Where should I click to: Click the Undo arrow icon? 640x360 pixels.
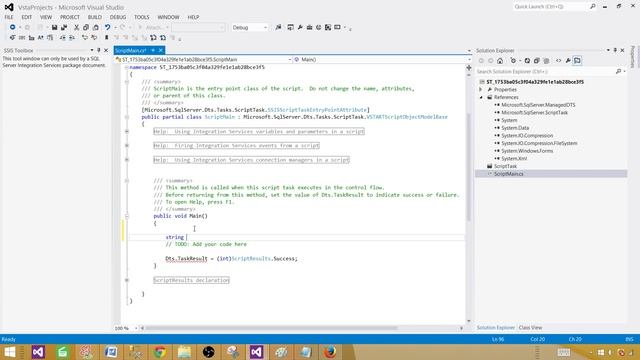point(107,27)
